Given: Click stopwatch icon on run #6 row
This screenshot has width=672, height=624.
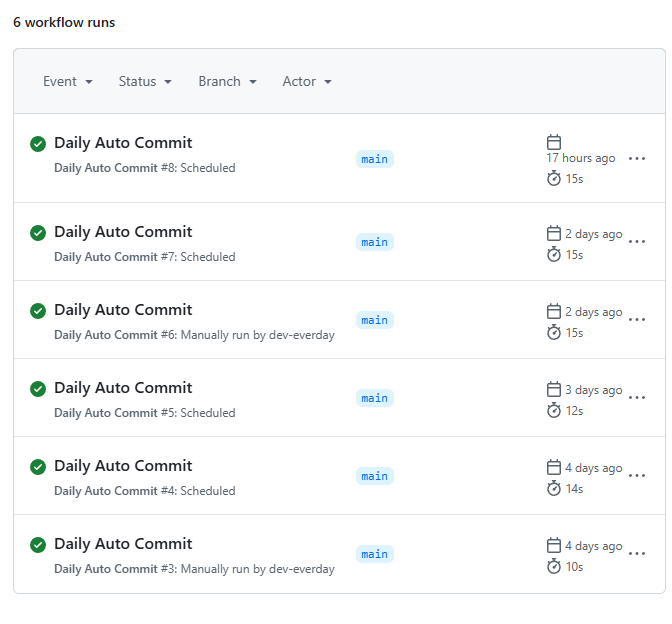Looking at the screenshot, I should coord(554,332).
